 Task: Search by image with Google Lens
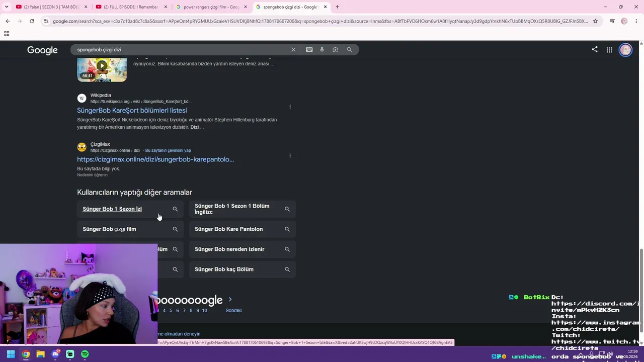336,50
